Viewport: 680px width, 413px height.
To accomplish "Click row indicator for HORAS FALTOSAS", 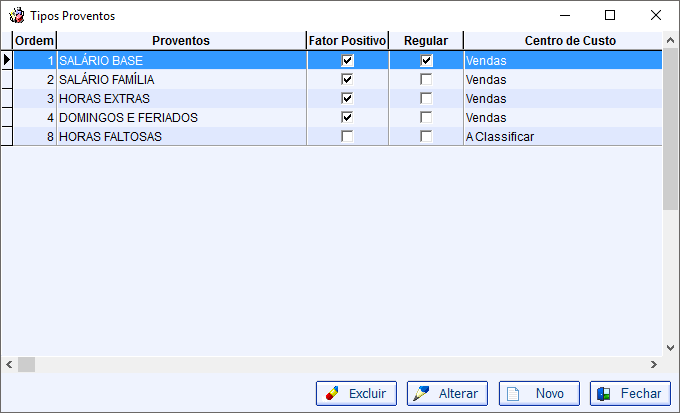I will pyautogui.click(x=7, y=137).
